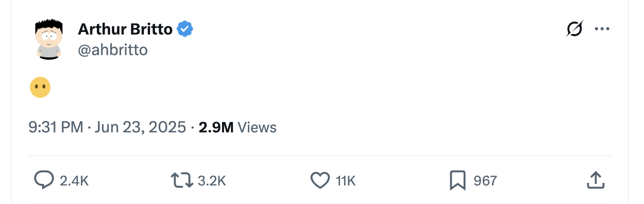Viewport: 644px width, 204px height.
Task: Click the 967 bookmarks count
Action: click(x=485, y=181)
